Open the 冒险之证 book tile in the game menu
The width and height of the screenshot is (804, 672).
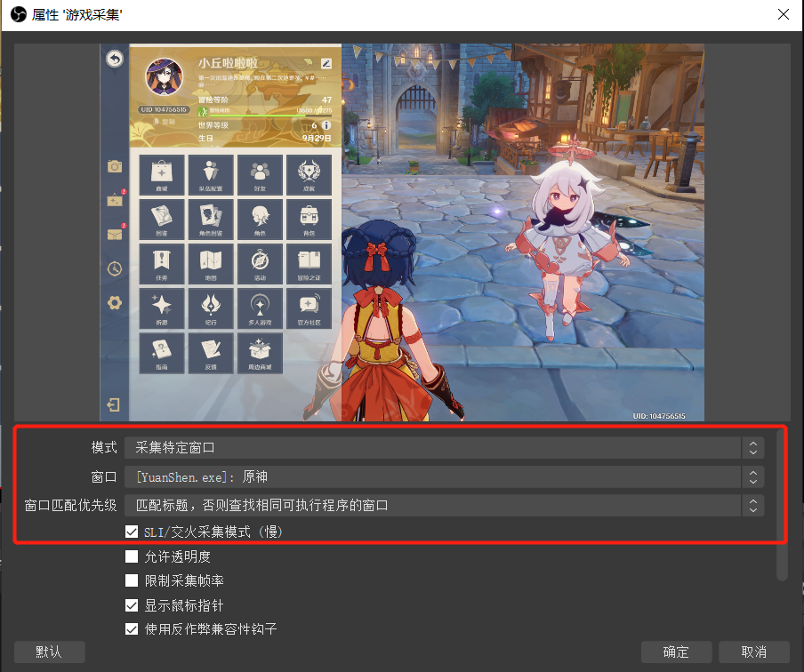(310, 264)
